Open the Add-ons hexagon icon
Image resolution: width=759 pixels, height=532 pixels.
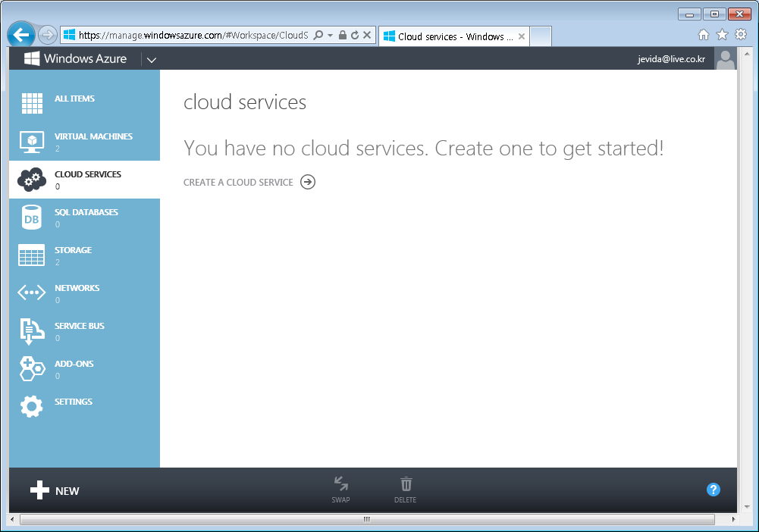[32, 368]
